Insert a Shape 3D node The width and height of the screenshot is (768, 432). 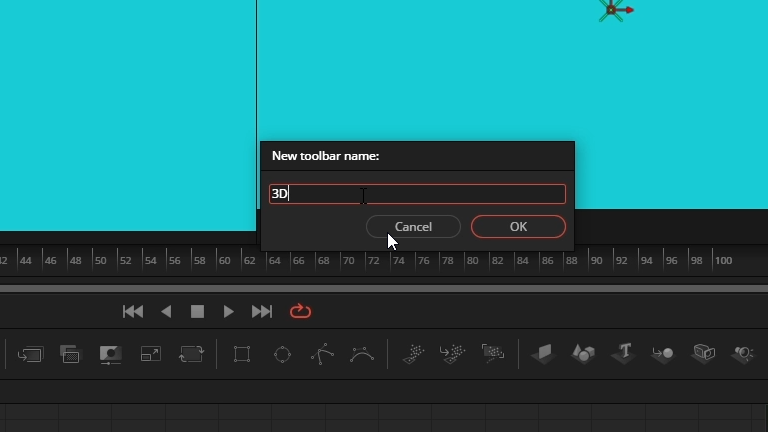coord(583,354)
